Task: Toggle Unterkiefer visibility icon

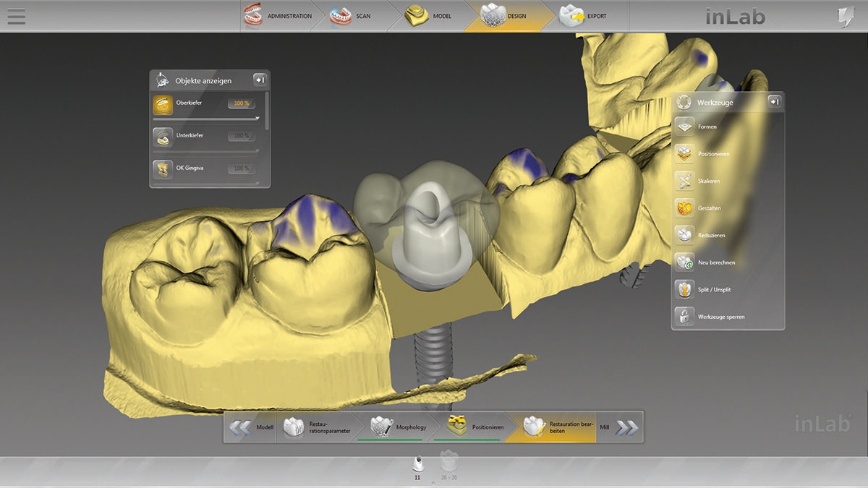Action: pyautogui.click(x=163, y=137)
